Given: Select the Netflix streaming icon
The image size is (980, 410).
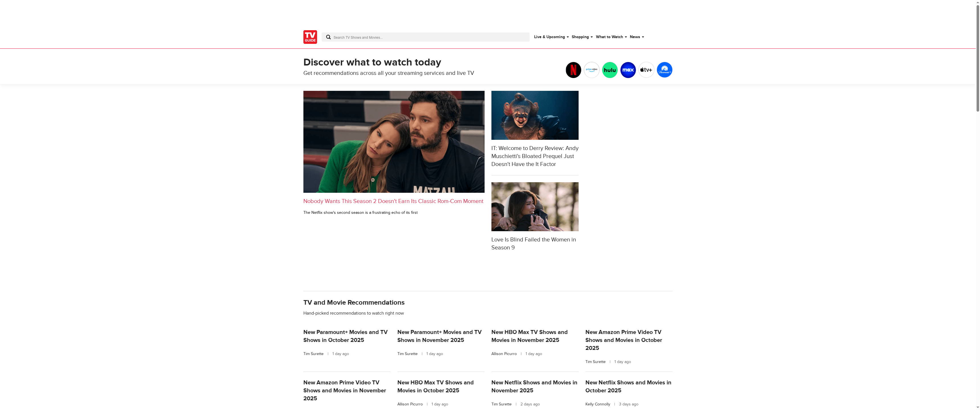Looking at the screenshot, I should coord(573,70).
